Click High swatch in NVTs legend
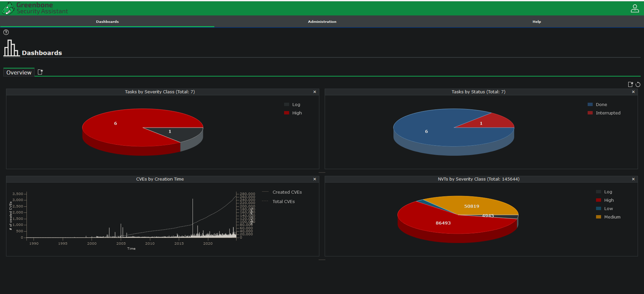 pos(598,200)
